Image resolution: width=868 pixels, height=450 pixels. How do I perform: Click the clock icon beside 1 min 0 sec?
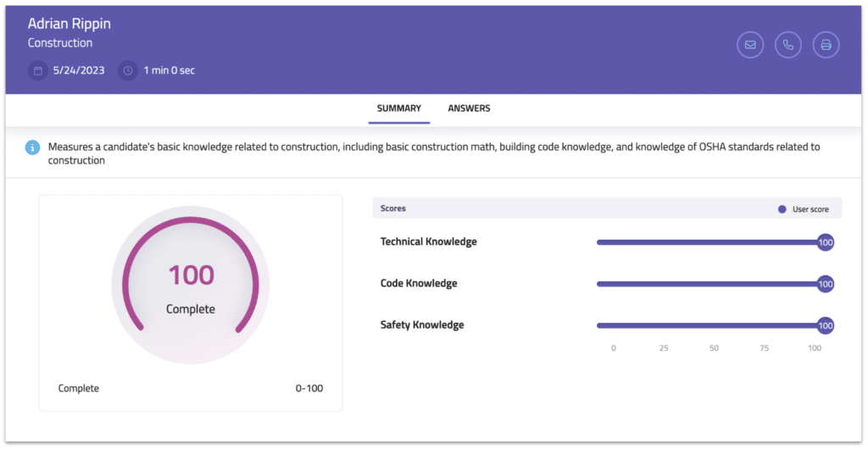(x=128, y=71)
